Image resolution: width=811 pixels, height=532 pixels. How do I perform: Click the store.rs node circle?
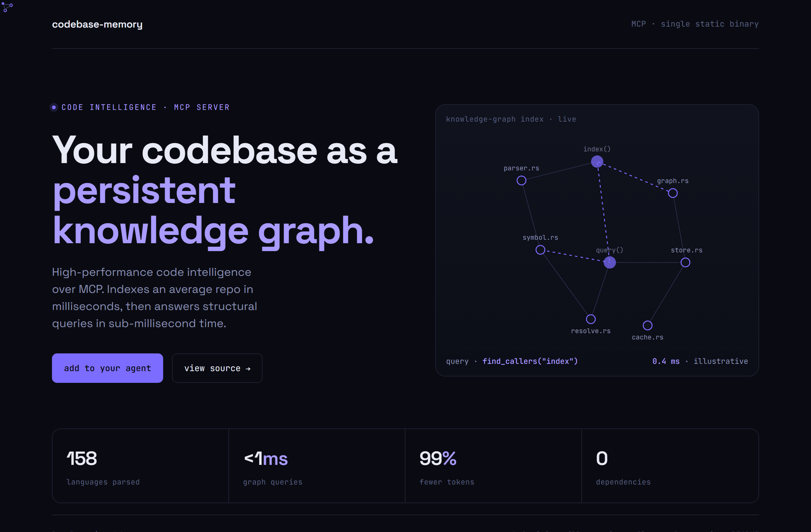[685, 262]
